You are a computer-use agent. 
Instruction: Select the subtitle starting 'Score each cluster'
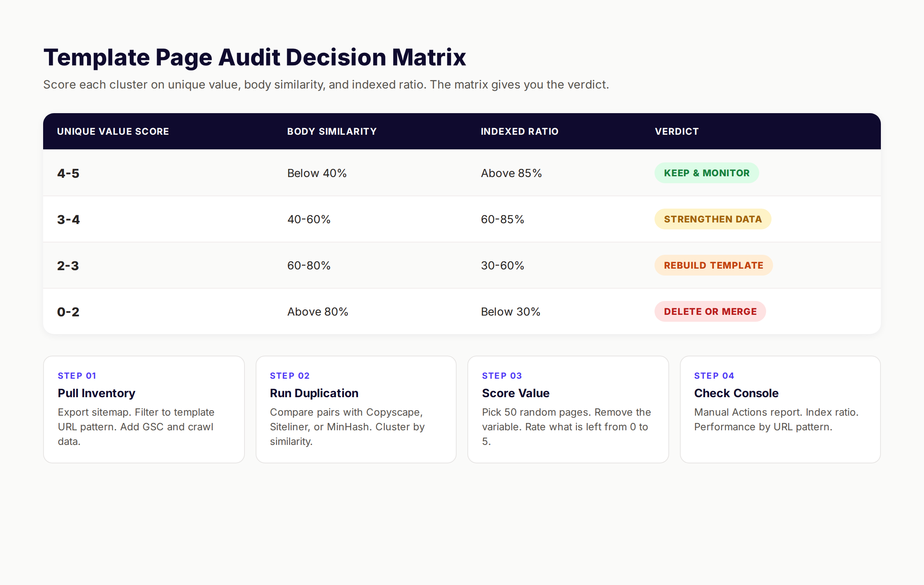[x=326, y=85]
